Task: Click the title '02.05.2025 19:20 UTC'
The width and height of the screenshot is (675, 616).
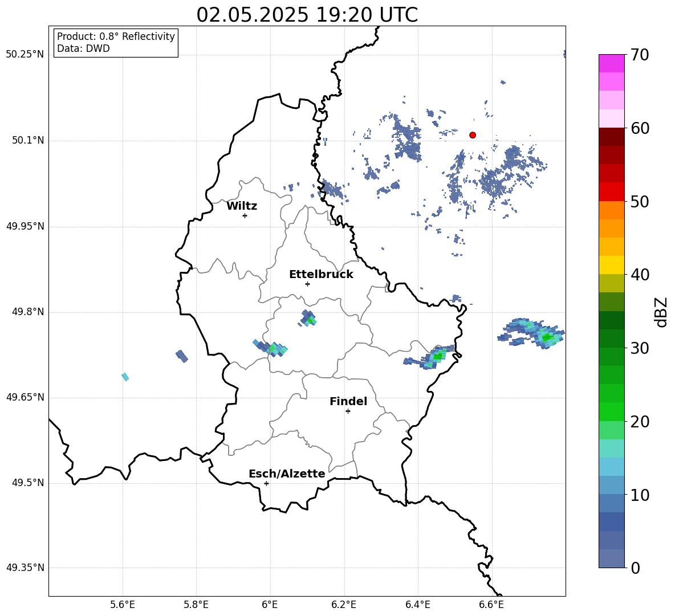Action: 307,15
